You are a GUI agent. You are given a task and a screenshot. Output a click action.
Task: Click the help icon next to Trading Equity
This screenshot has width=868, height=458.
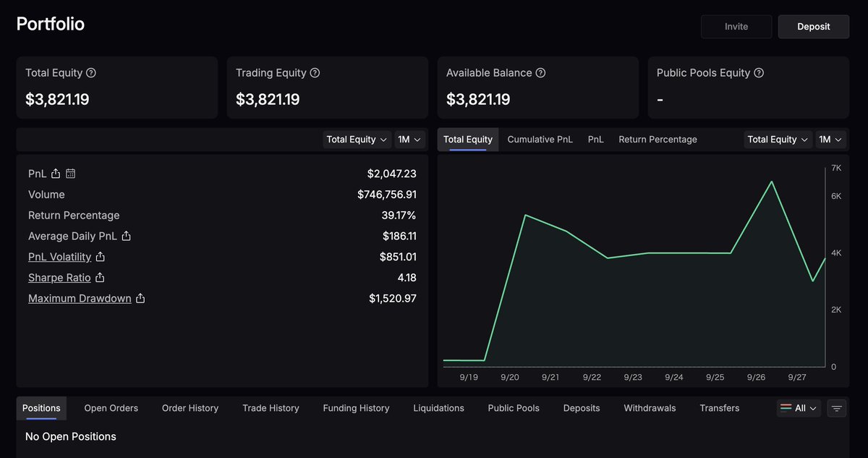point(315,73)
